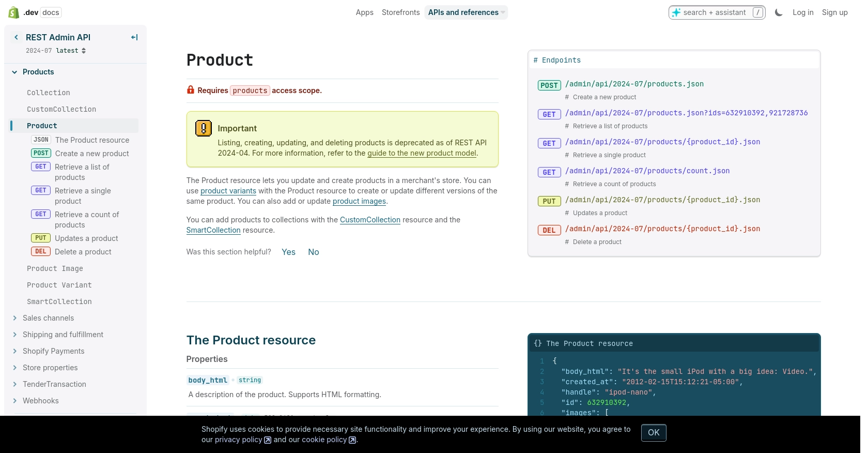The height and width of the screenshot is (453, 868).
Task: Open SmartCollection in the sidebar
Action: (59, 301)
